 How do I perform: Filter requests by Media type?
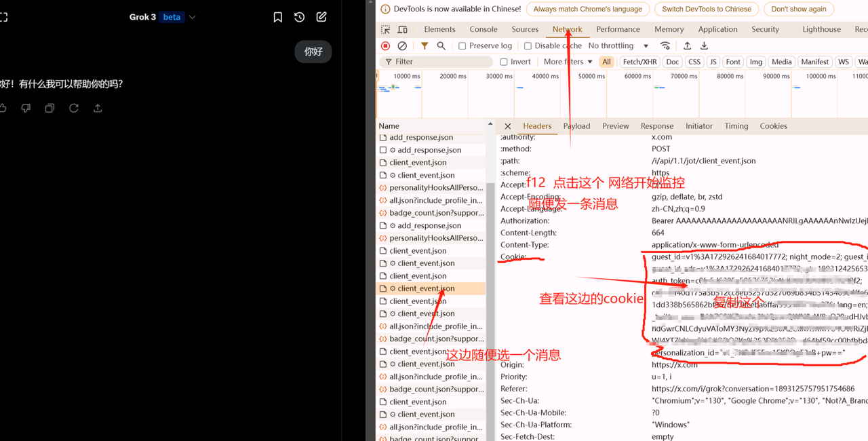click(x=781, y=62)
